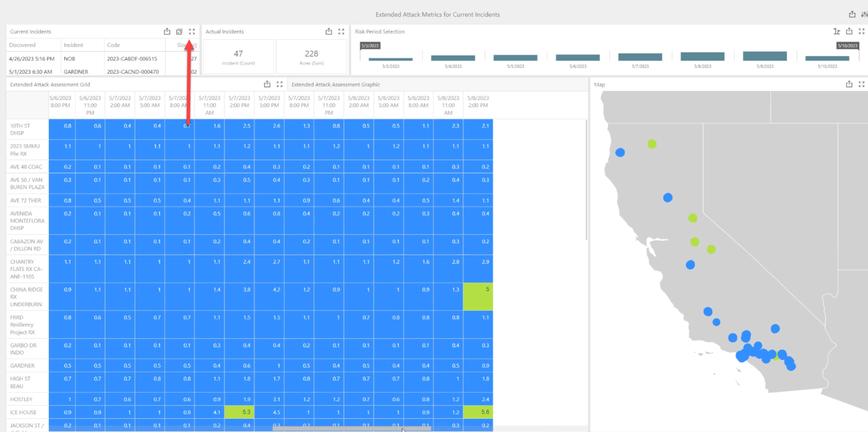Maximize the Current Incidents panel
This screenshot has height=432, width=868.
coord(192,31)
